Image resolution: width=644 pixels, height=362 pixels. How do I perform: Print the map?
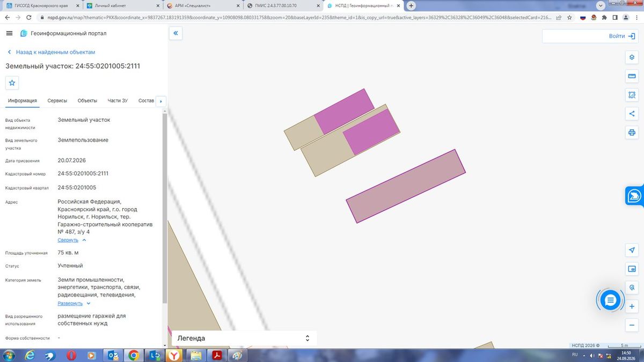[x=632, y=132]
